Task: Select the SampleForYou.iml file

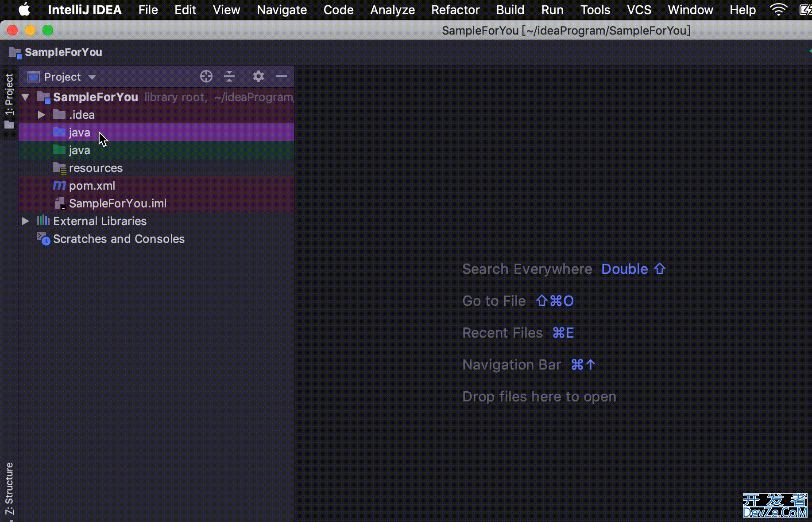Action: pyautogui.click(x=117, y=203)
